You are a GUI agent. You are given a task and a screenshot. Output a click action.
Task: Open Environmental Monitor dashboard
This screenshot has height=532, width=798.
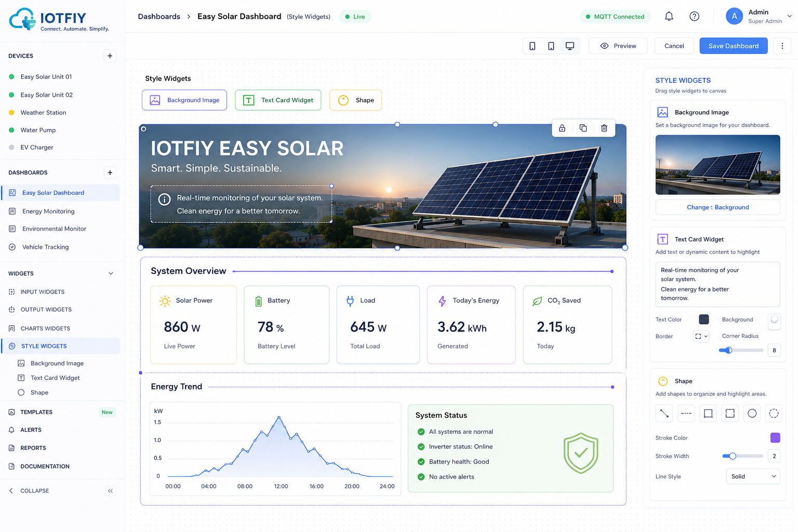tap(54, 229)
